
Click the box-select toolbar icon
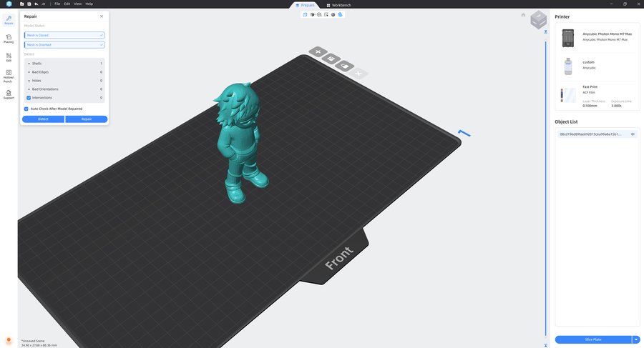point(326,14)
